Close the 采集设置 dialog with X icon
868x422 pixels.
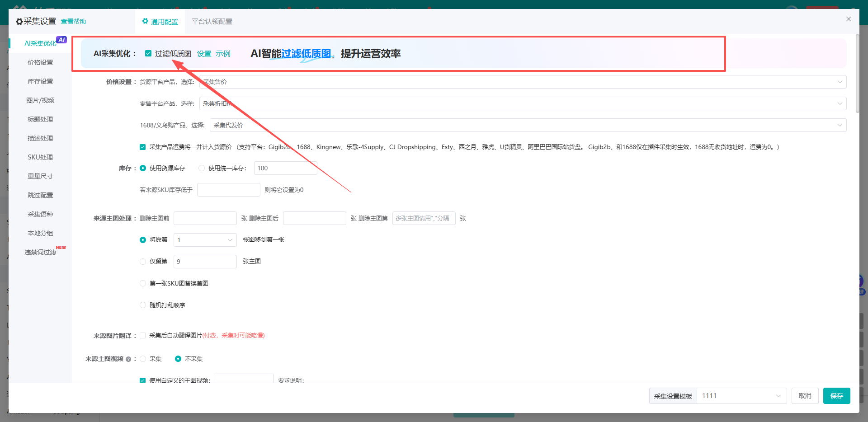pos(849,19)
